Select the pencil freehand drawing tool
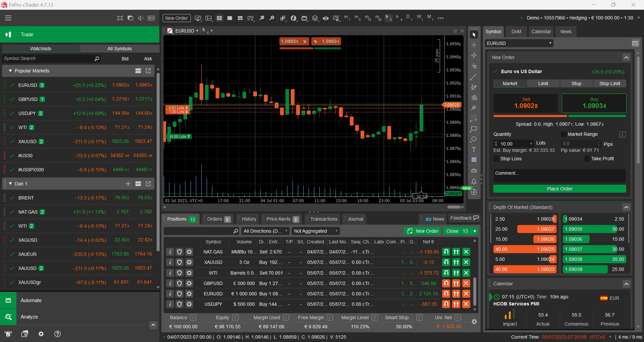 click(x=474, y=87)
